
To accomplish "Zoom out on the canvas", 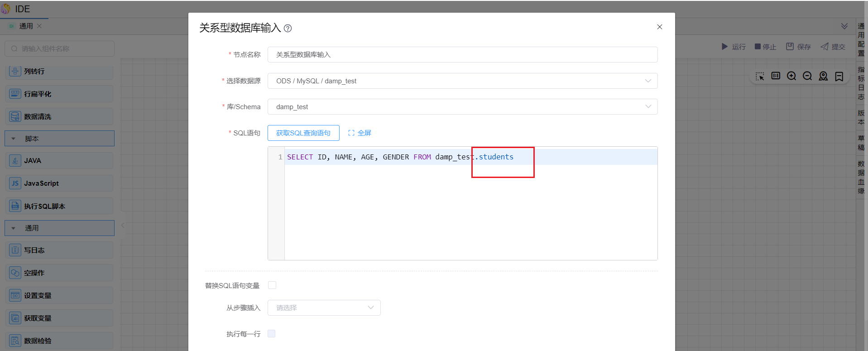I will (x=807, y=76).
